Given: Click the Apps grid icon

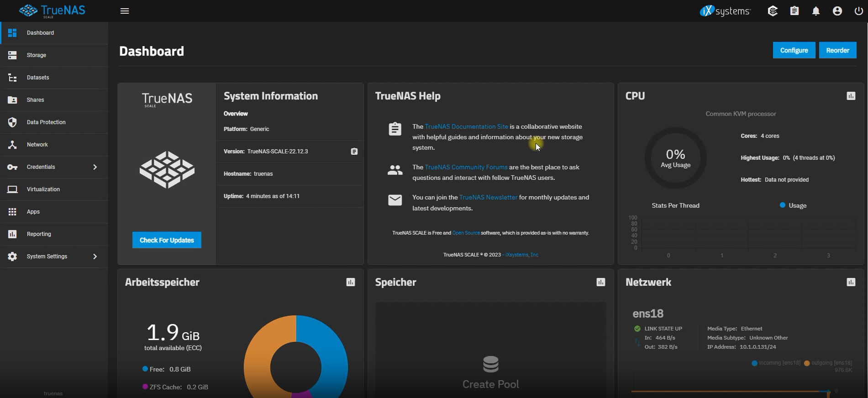Looking at the screenshot, I should click(x=12, y=212).
